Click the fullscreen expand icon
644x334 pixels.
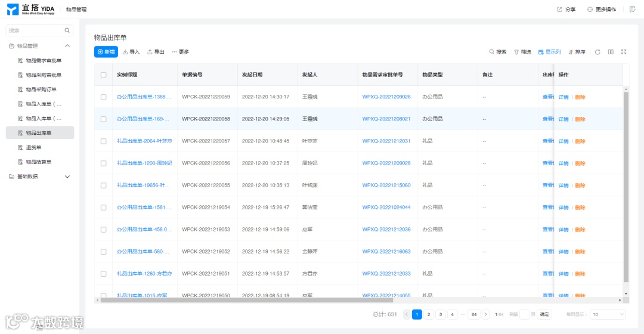click(x=624, y=52)
